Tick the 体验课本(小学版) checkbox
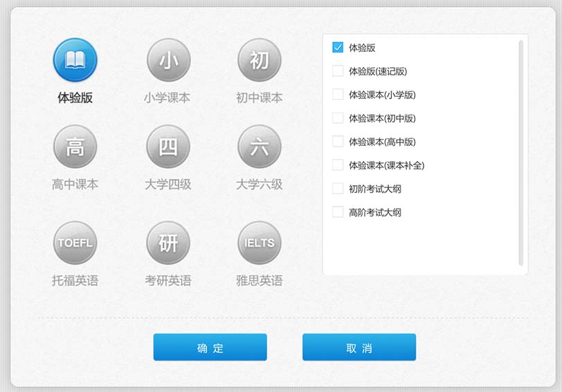 [x=338, y=95]
